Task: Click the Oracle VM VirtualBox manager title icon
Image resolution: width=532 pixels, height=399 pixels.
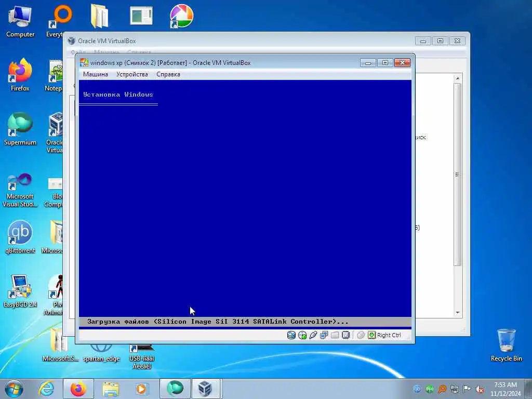Action: [x=71, y=41]
